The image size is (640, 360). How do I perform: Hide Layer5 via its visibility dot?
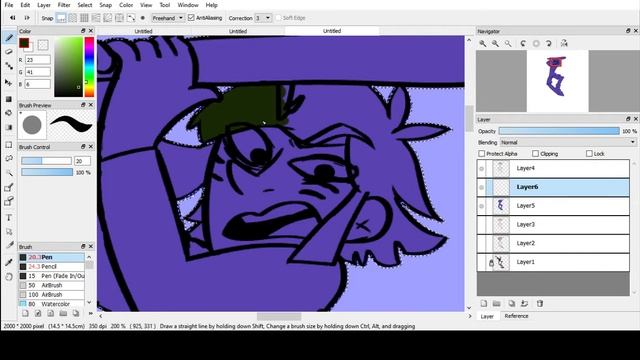(x=482, y=206)
